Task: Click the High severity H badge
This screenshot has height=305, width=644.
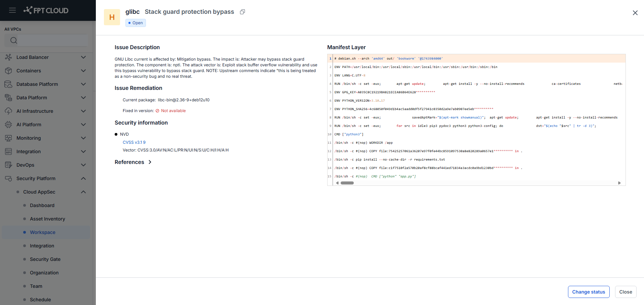Action: click(x=112, y=17)
